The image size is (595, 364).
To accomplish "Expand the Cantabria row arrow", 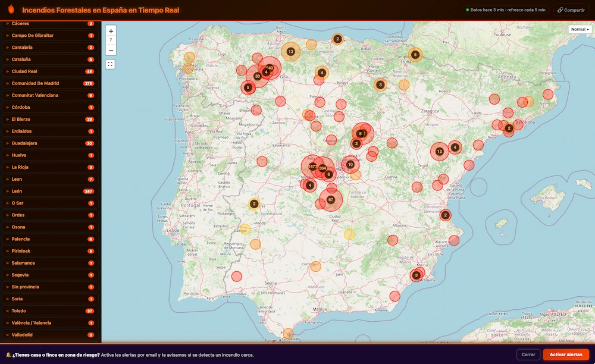I will coord(7,48).
